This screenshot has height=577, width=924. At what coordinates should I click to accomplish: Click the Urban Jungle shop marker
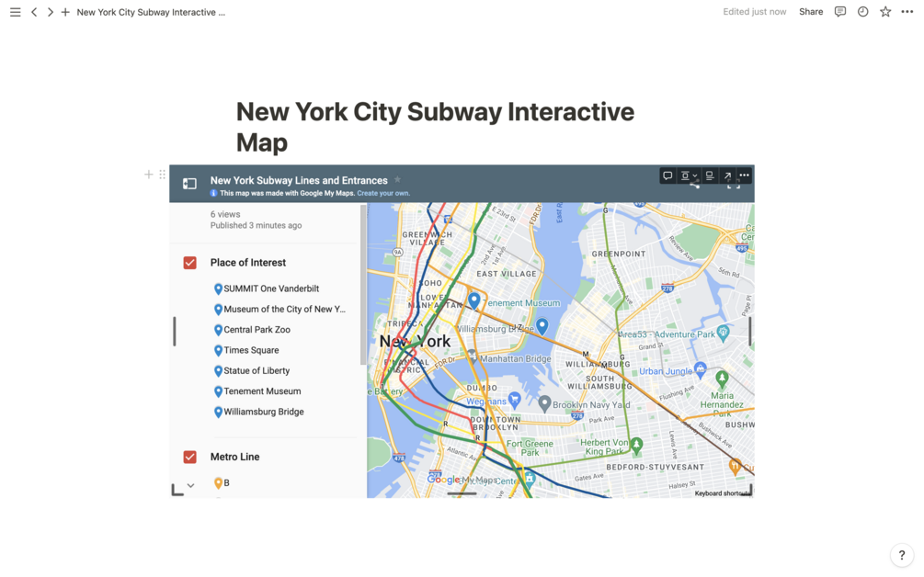click(700, 369)
